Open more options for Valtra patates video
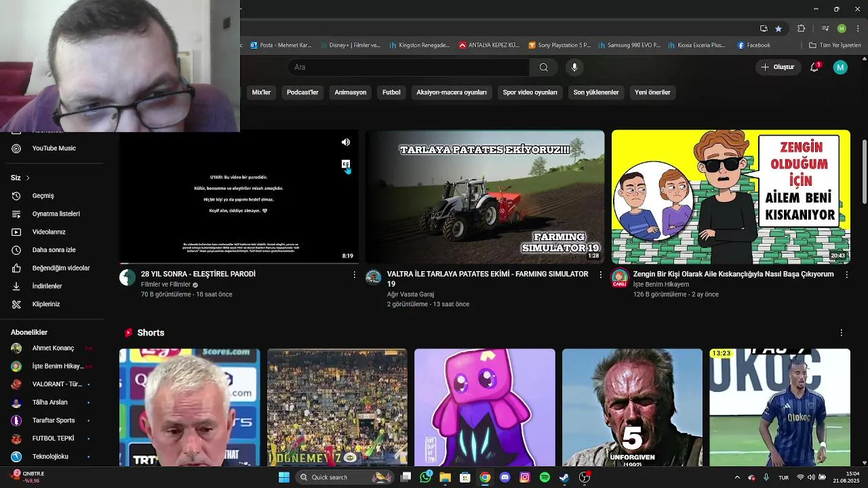 [600, 274]
